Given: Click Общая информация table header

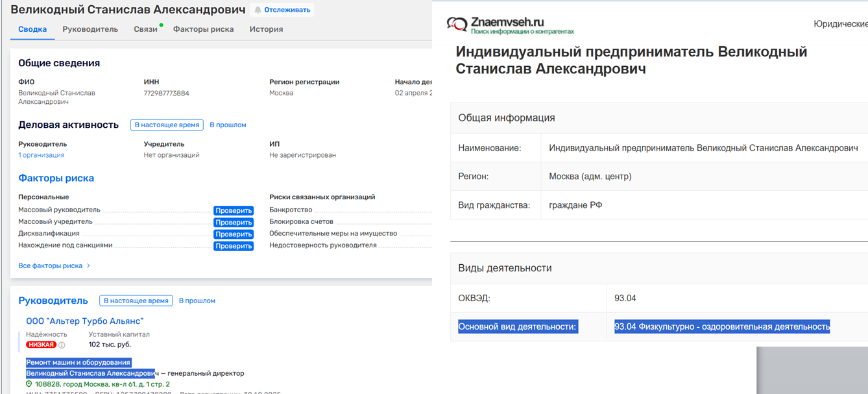Looking at the screenshot, I should click(659, 118).
